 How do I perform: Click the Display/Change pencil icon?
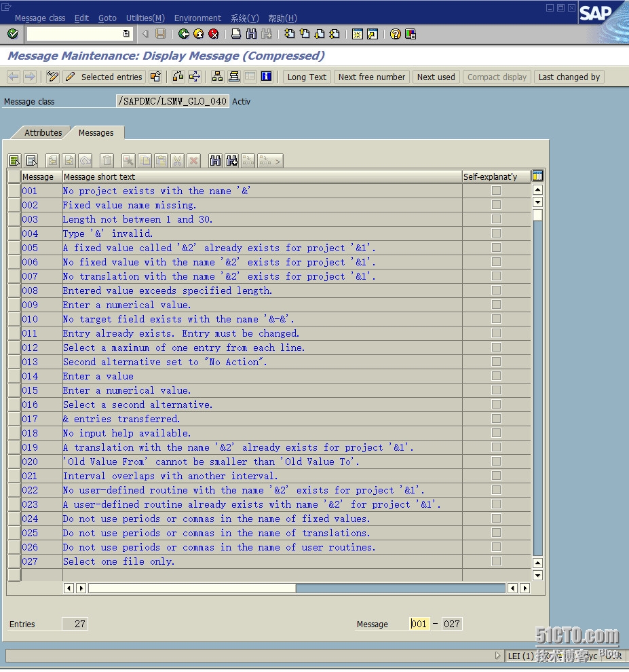(70, 77)
